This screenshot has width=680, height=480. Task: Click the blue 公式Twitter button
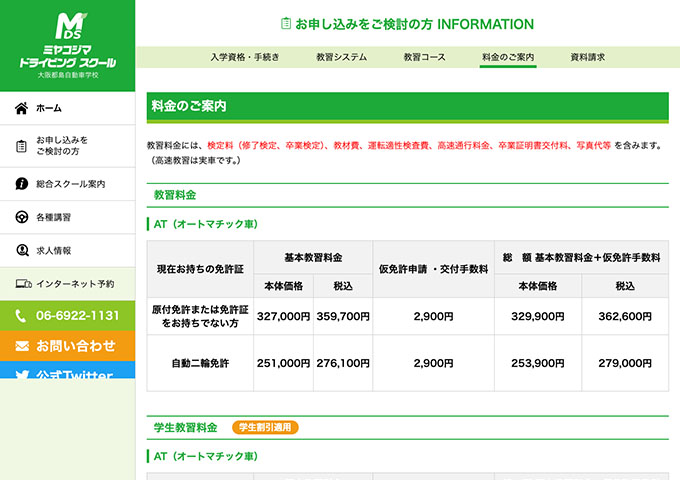tap(68, 370)
